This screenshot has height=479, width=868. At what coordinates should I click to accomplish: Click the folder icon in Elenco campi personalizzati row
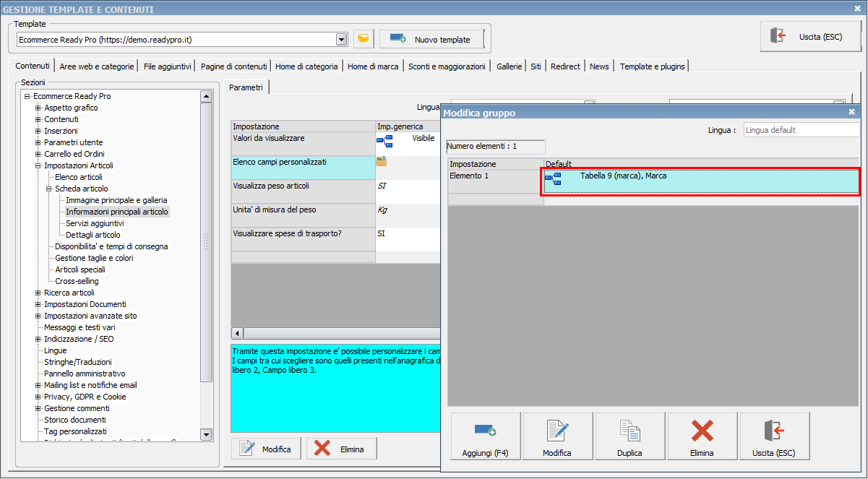(382, 161)
